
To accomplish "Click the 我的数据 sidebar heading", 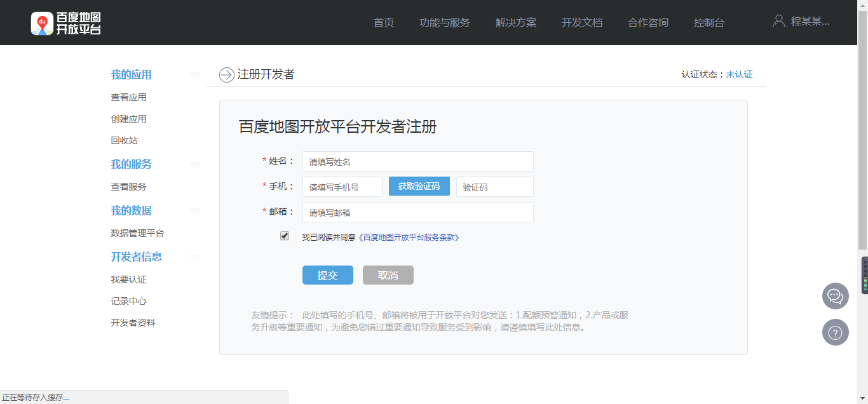I will (x=132, y=210).
